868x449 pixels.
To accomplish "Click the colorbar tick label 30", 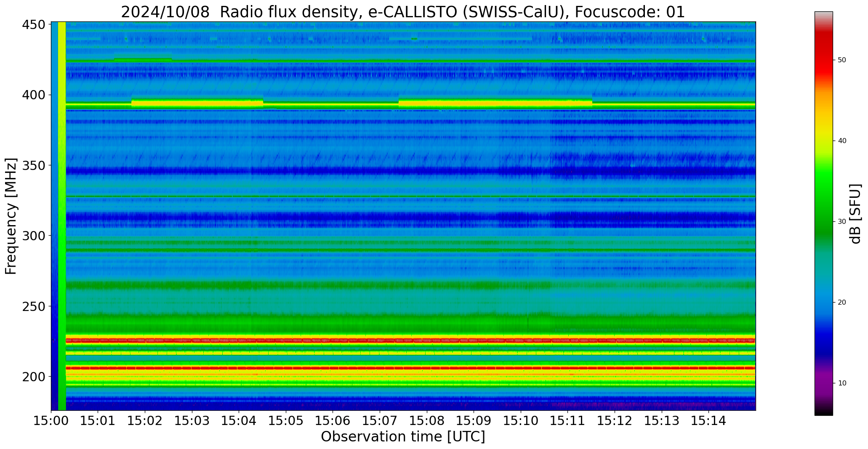I will pyautogui.click(x=842, y=222).
